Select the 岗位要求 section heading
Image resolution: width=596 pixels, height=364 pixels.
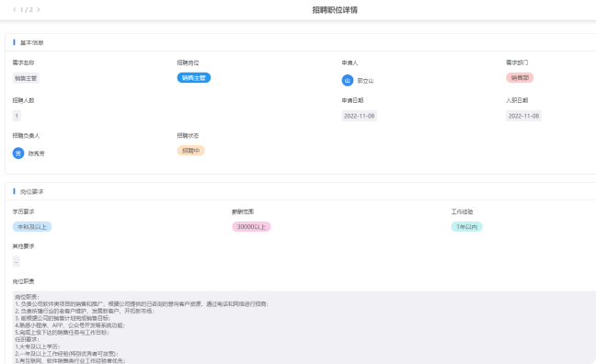pos(32,191)
